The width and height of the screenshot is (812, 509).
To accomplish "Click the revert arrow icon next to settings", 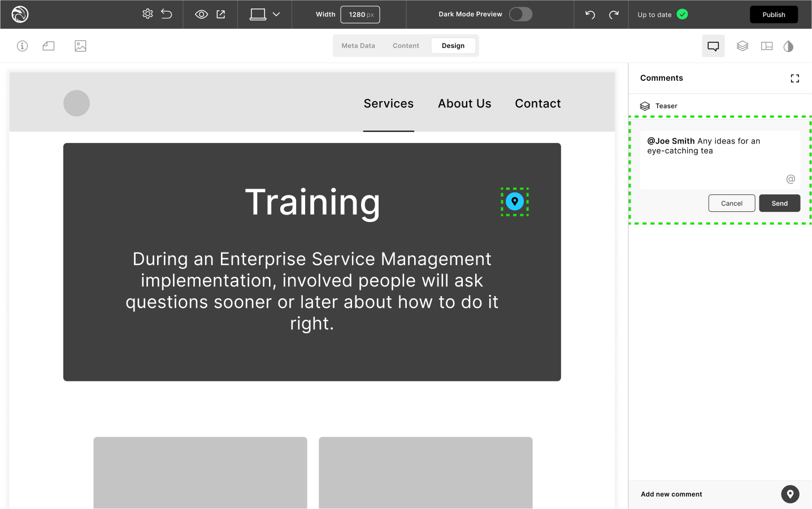I will [x=167, y=14].
